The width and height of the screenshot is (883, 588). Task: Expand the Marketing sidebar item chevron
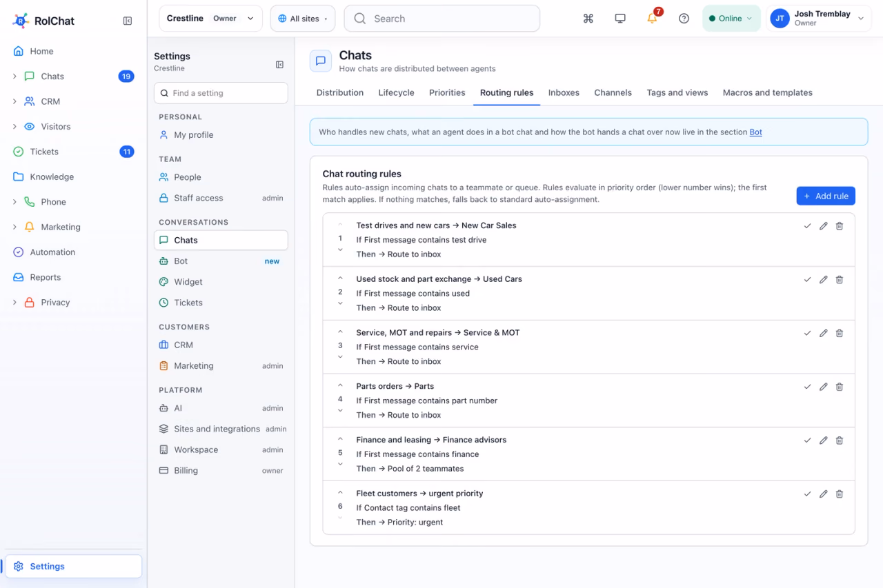14,227
